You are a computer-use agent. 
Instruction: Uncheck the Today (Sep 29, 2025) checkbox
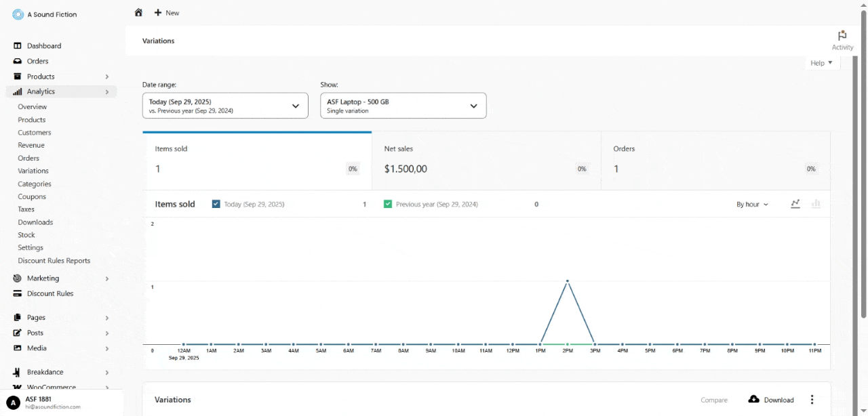pyautogui.click(x=216, y=203)
